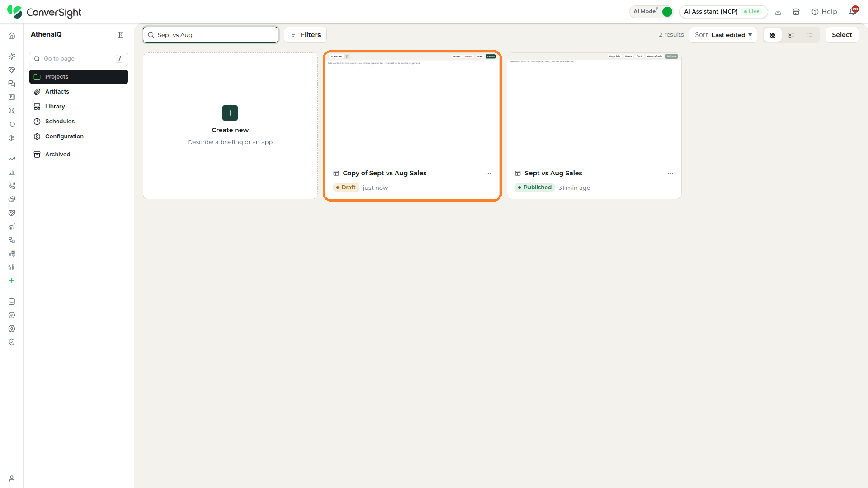Open the AI Assistant (MCP) selector
The image size is (868, 488).
tap(723, 12)
